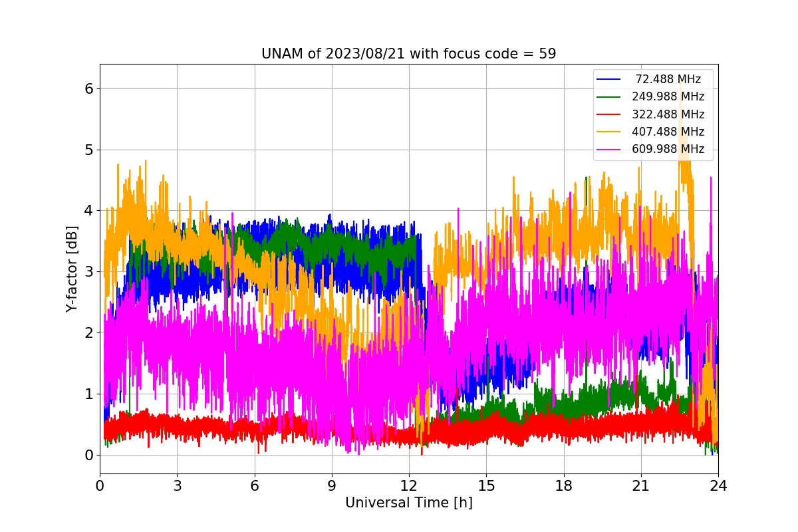798x532 pixels.
Task: Click the y-axis tick label 6
Action: point(88,88)
